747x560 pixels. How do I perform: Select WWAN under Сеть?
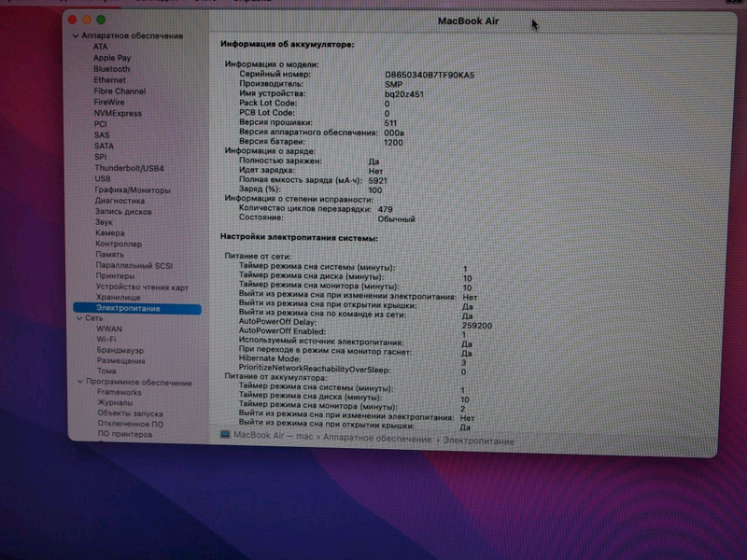(x=109, y=329)
